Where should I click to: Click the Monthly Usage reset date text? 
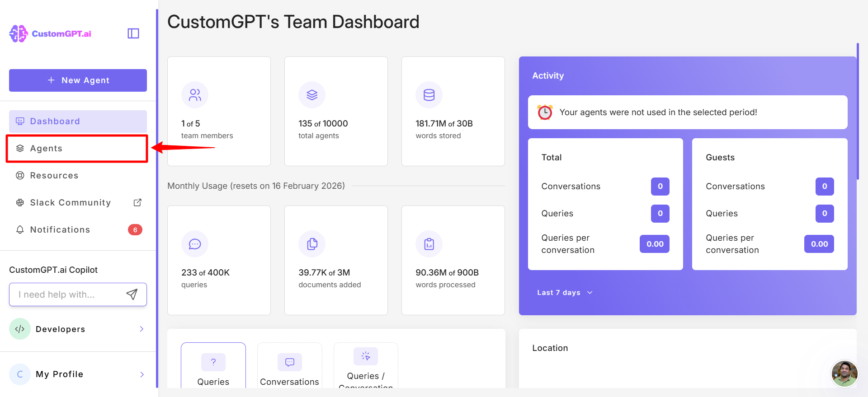pyautogui.click(x=256, y=186)
